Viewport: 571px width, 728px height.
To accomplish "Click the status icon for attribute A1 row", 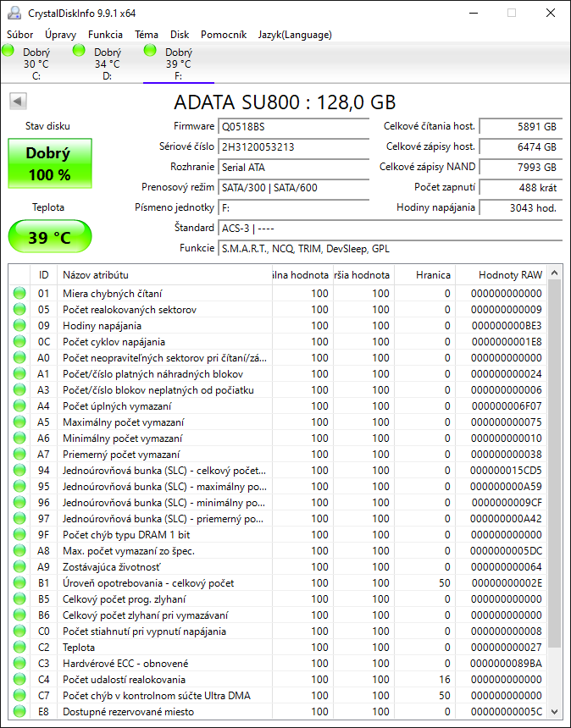I will 19,374.
